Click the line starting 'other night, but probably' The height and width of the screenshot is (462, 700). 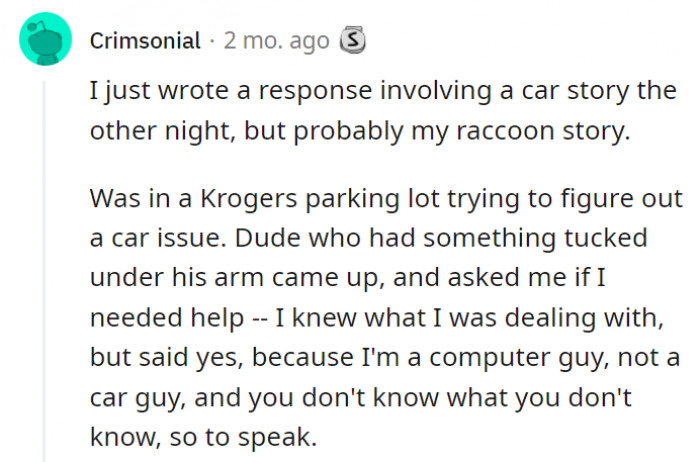[360, 132]
